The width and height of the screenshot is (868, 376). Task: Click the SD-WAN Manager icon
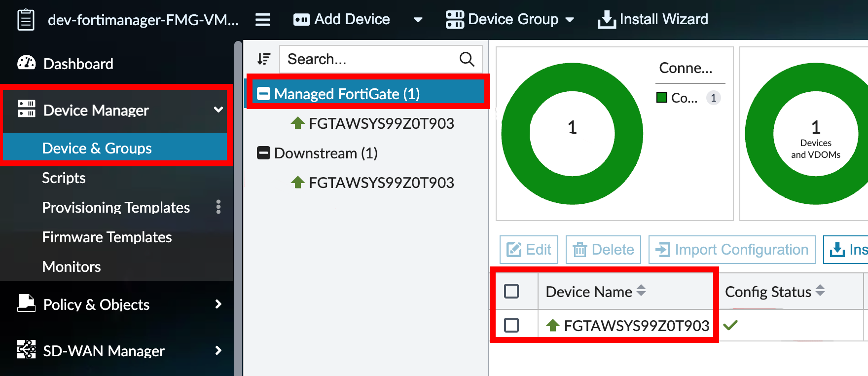[x=26, y=350]
